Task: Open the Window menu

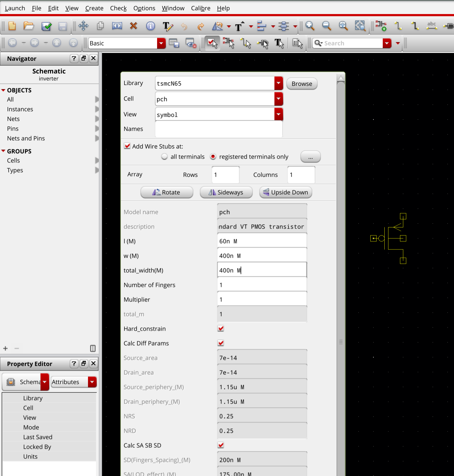Action: click(173, 8)
